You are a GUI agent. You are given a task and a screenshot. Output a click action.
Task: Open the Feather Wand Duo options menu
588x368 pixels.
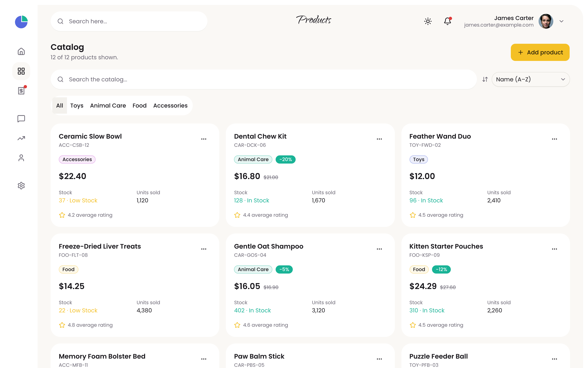554,139
